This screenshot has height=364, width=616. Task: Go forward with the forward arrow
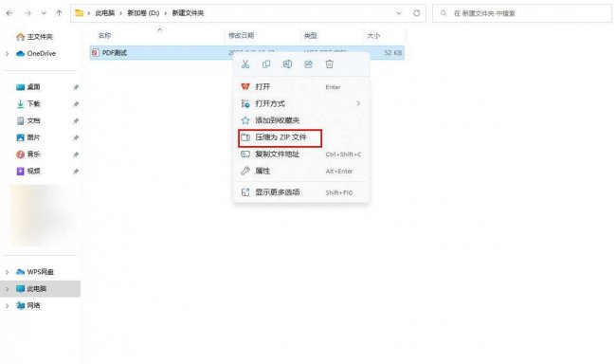(x=27, y=13)
